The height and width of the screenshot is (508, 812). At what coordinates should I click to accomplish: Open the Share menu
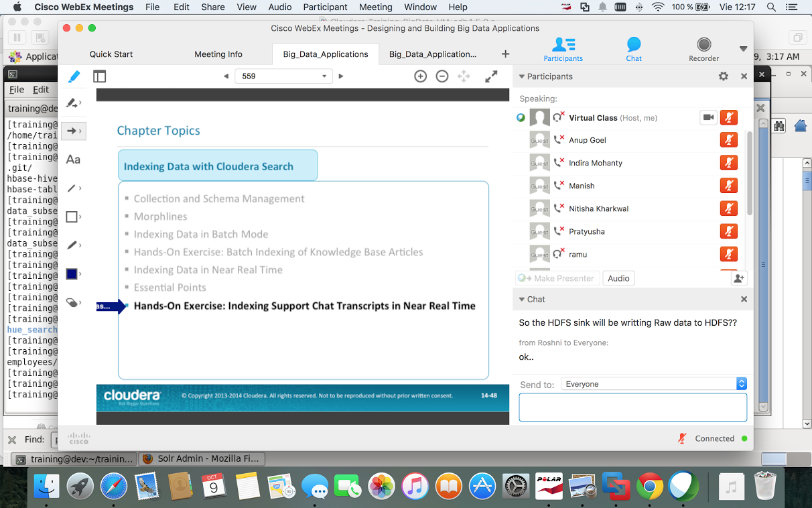(x=213, y=7)
